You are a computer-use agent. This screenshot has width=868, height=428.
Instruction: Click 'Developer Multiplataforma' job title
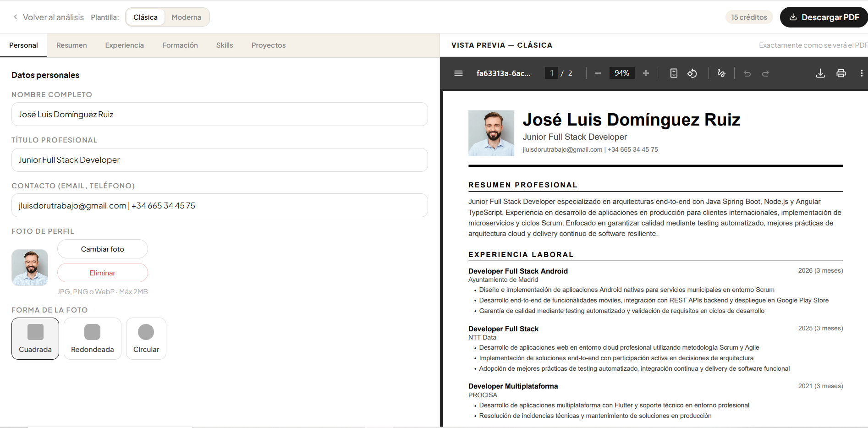(513, 386)
